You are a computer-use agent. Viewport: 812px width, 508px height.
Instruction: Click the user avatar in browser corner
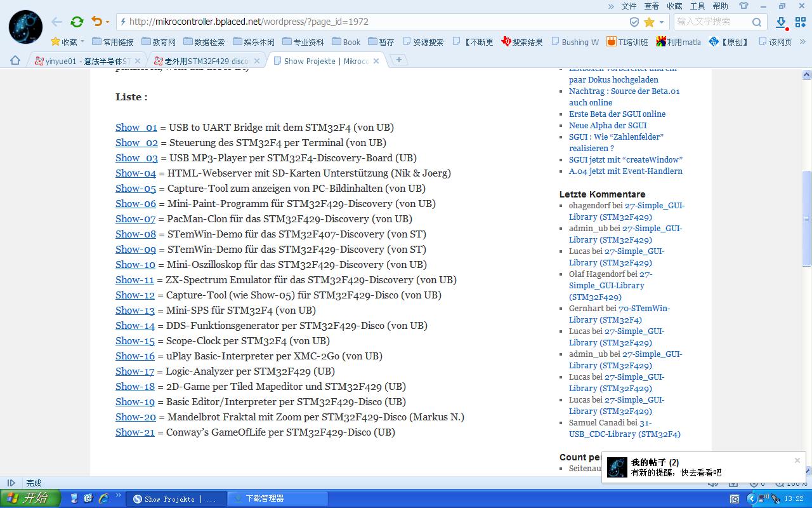(25, 27)
